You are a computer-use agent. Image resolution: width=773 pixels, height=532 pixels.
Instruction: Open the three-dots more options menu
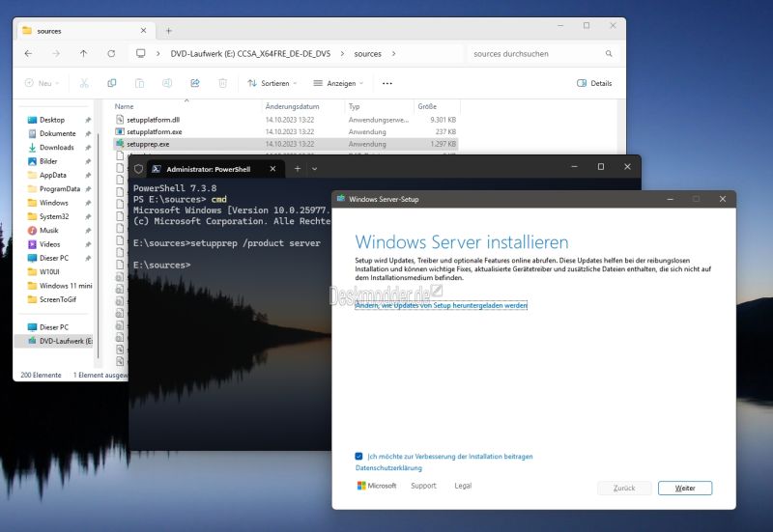387,83
